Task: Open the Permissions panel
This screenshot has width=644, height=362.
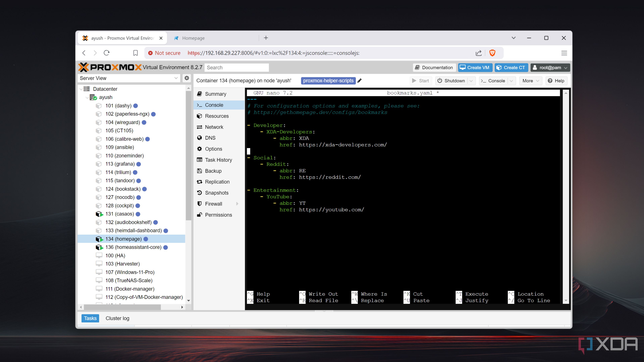Action: (218, 215)
